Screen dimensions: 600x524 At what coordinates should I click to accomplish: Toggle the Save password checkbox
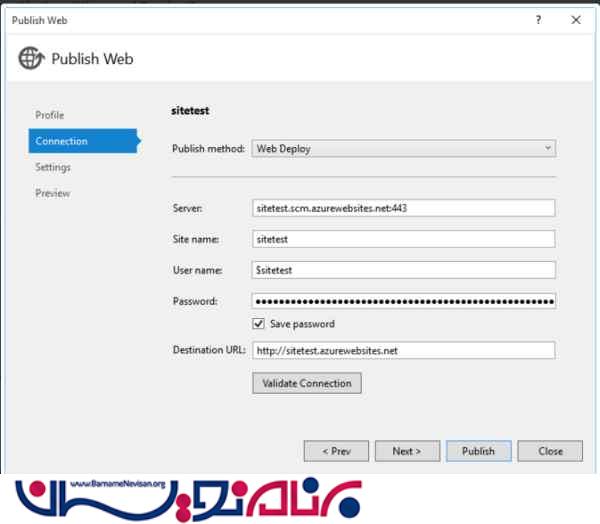[258, 324]
